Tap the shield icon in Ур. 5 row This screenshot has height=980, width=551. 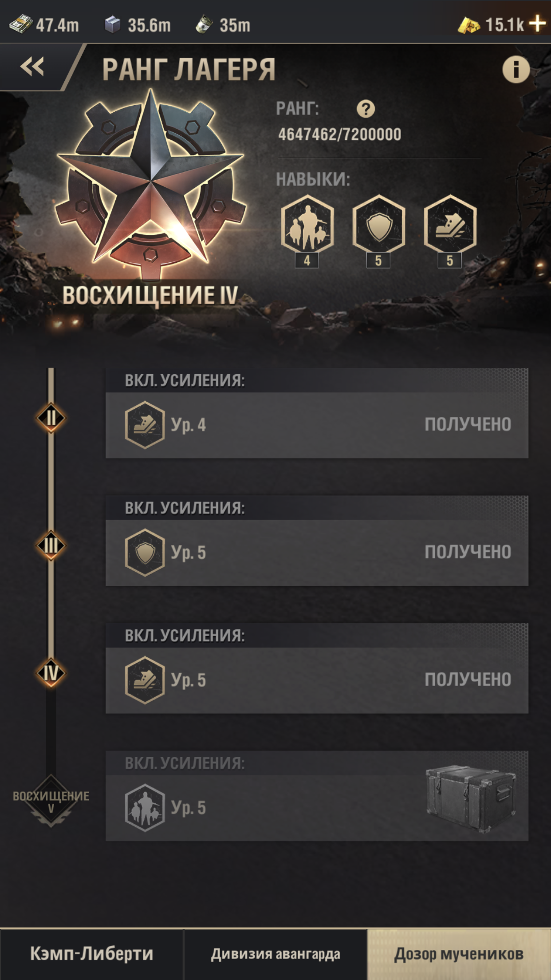point(145,553)
